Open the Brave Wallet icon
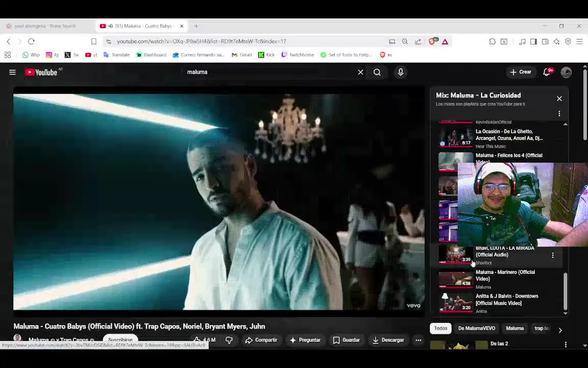 (x=545, y=41)
